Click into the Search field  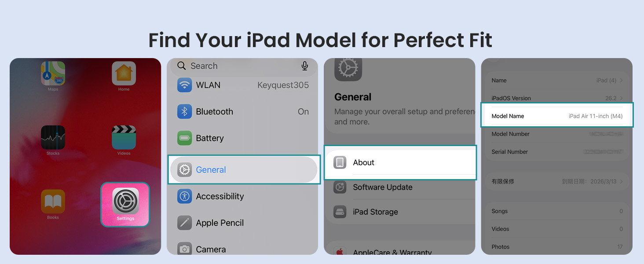click(x=242, y=66)
